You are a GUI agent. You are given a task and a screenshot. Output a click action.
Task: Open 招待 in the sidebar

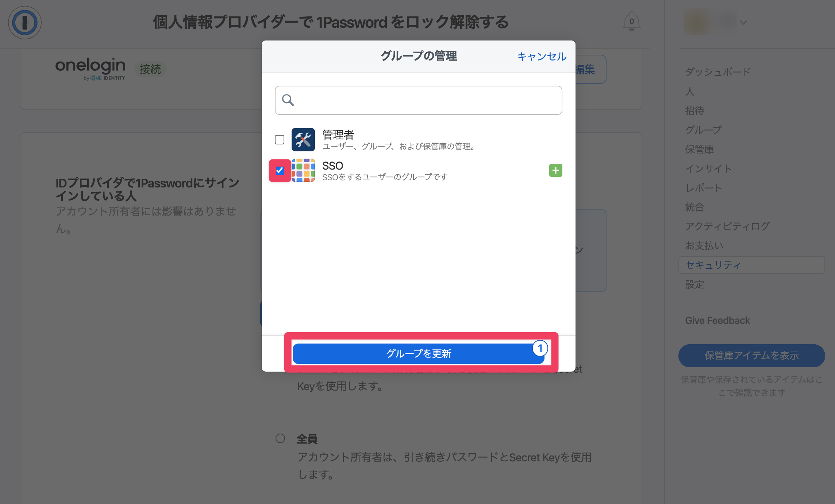[x=694, y=111]
